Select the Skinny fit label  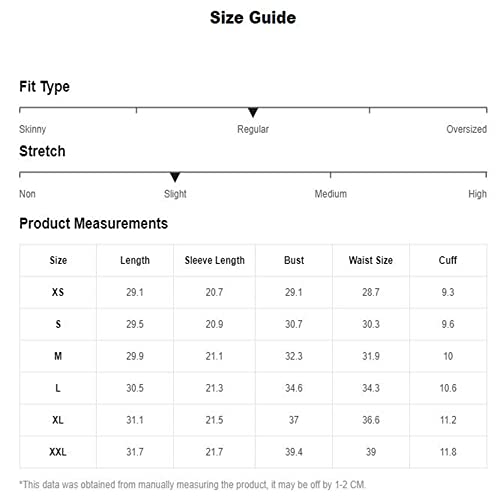pyautogui.click(x=33, y=129)
